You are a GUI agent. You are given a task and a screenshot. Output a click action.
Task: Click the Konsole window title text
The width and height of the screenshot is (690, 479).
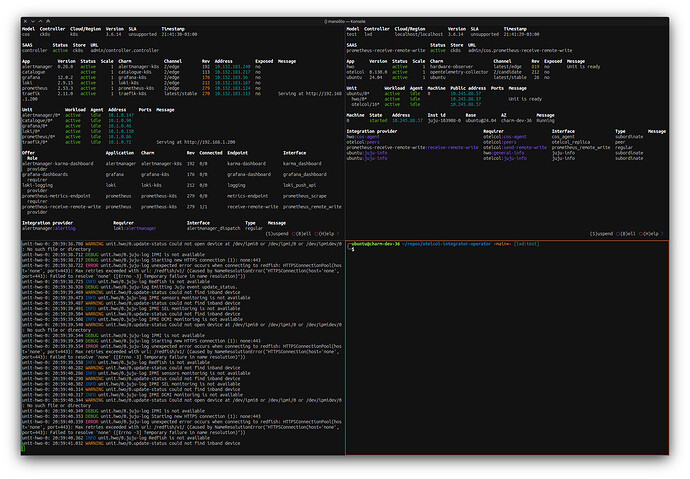(x=345, y=20)
